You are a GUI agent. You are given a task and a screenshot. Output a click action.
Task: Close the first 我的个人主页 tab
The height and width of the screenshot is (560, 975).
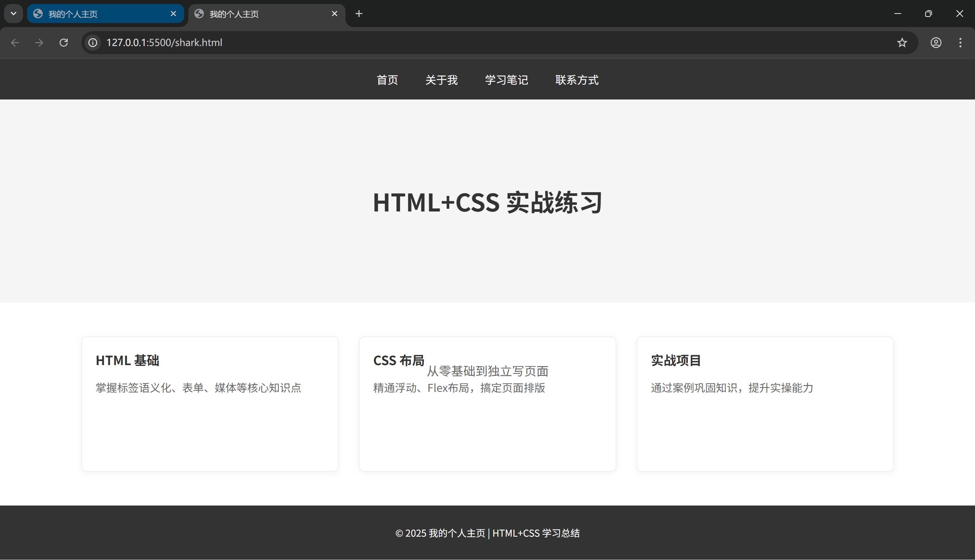click(173, 14)
